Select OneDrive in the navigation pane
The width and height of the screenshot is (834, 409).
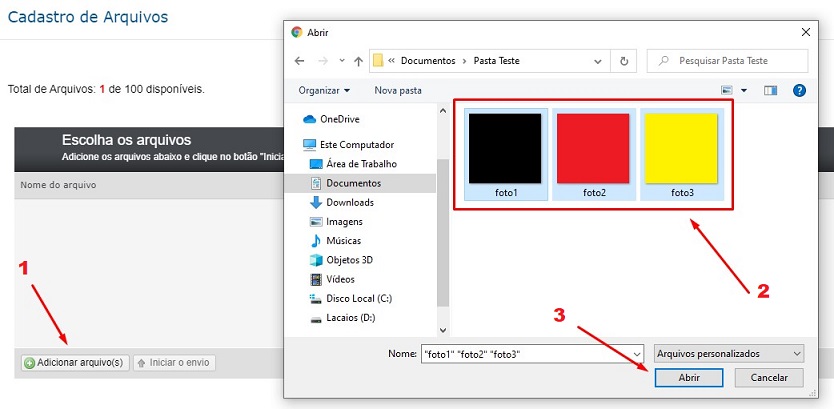pyautogui.click(x=342, y=119)
